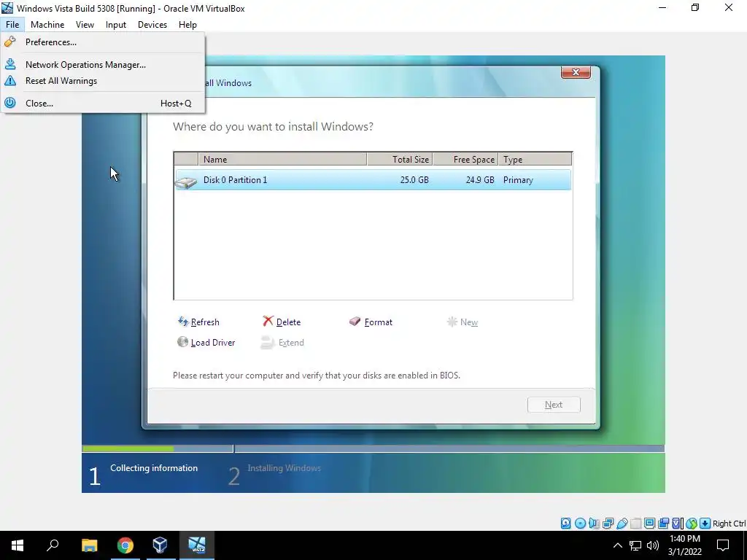Click the Refresh arrows icon
Viewport: 747px width, 560px height.
coord(183,322)
